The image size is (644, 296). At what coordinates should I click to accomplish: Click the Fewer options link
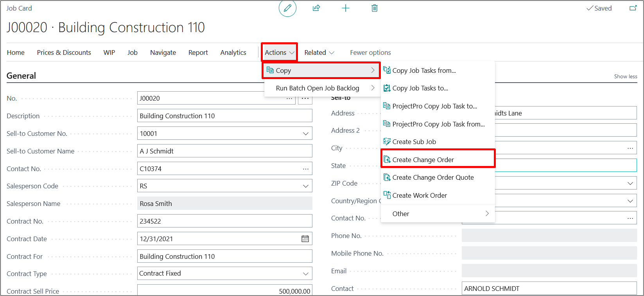tap(370, 52)
